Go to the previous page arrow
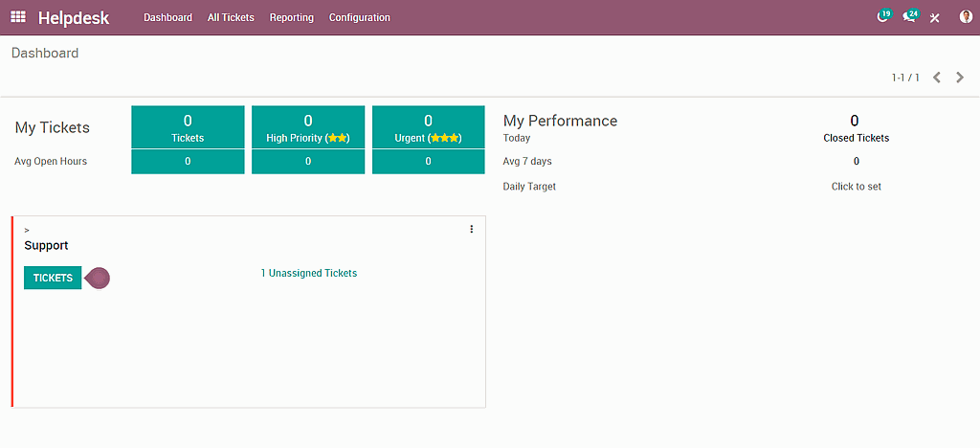This screenshot has height=448, width=980. click(x=937, y=78)
